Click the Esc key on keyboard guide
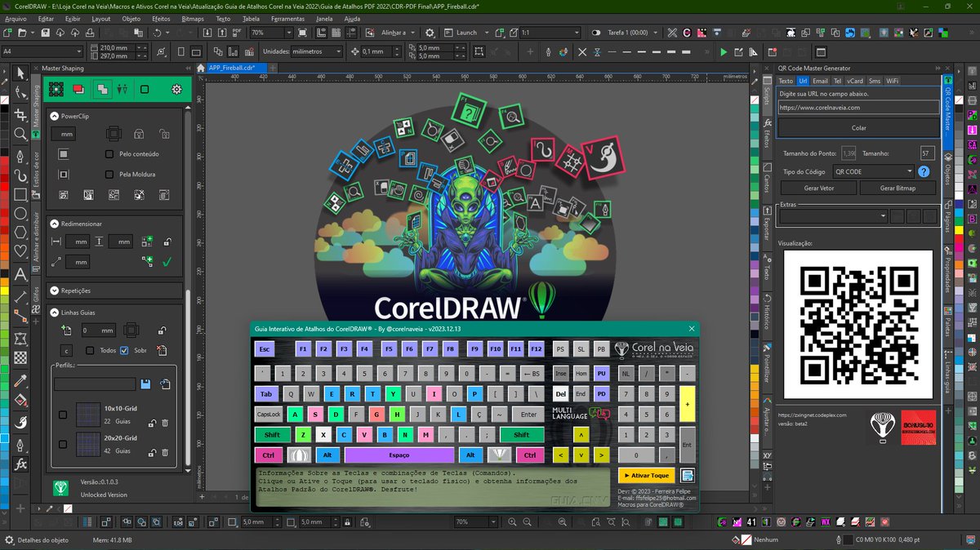 coord(264,348)
